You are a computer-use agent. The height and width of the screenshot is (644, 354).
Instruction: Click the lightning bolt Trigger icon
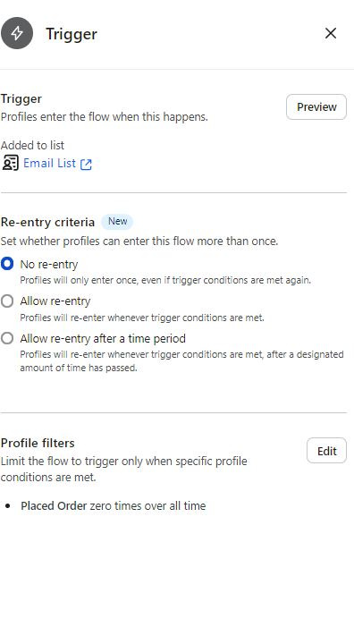(17, 33)
